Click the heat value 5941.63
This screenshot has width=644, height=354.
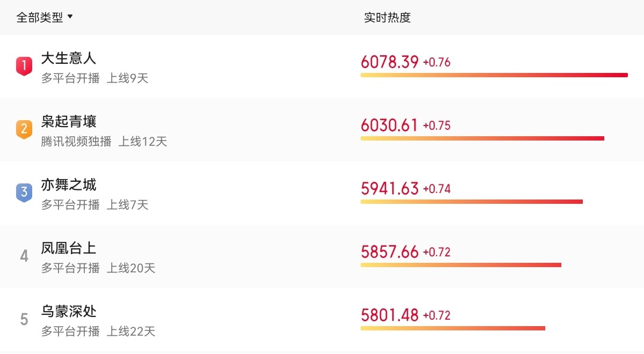pos(390,189)
